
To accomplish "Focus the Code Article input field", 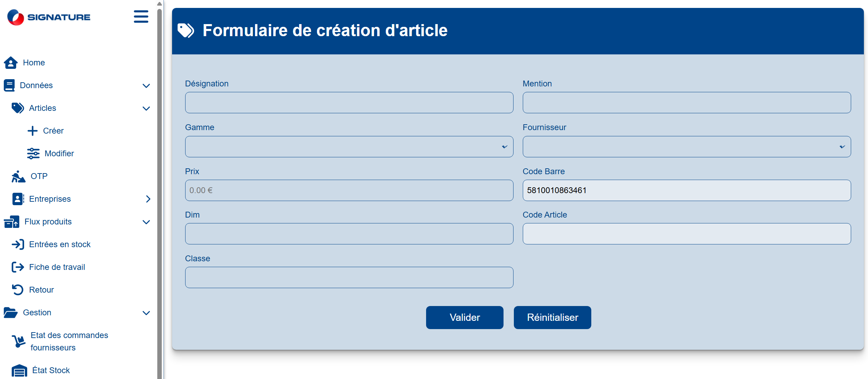I will click(687, 234).
